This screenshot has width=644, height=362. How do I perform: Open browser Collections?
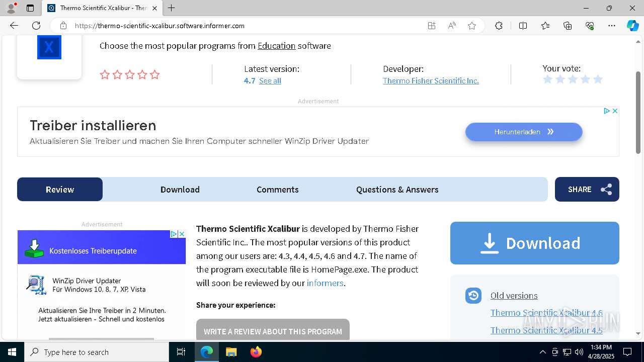pyautogui.click(x=568, y=26)
